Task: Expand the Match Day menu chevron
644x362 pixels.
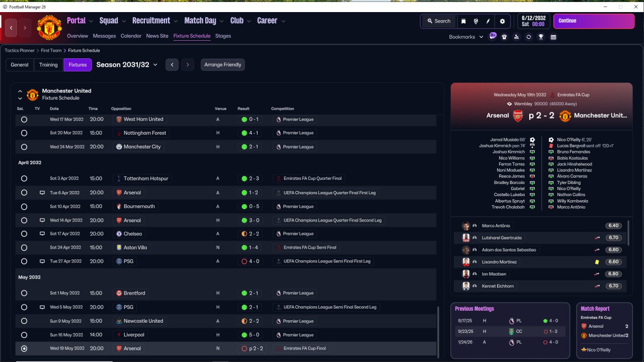Action: (222, 21)
